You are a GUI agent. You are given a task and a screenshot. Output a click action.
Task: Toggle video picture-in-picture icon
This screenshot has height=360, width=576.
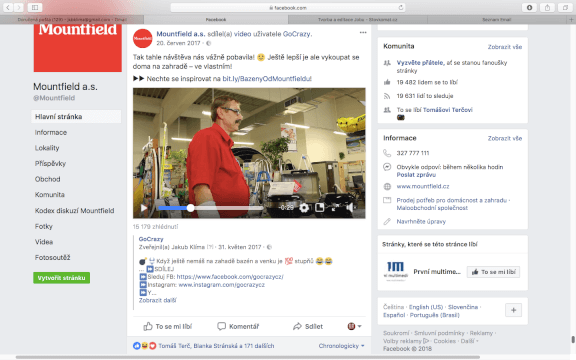point(320,208)
